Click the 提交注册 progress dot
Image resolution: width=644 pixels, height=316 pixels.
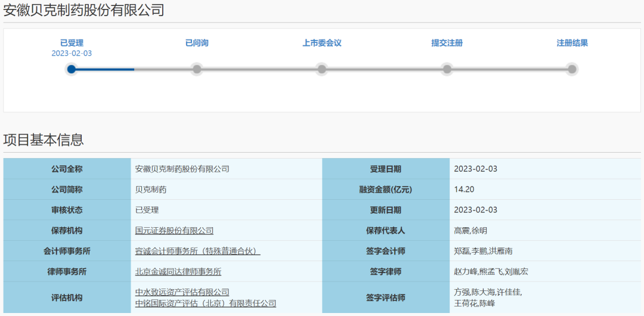(x=447, y=69)
